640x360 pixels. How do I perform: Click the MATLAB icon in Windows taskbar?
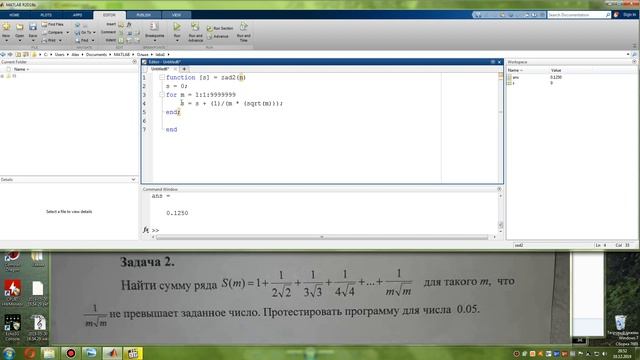click(x=112, y=353)
